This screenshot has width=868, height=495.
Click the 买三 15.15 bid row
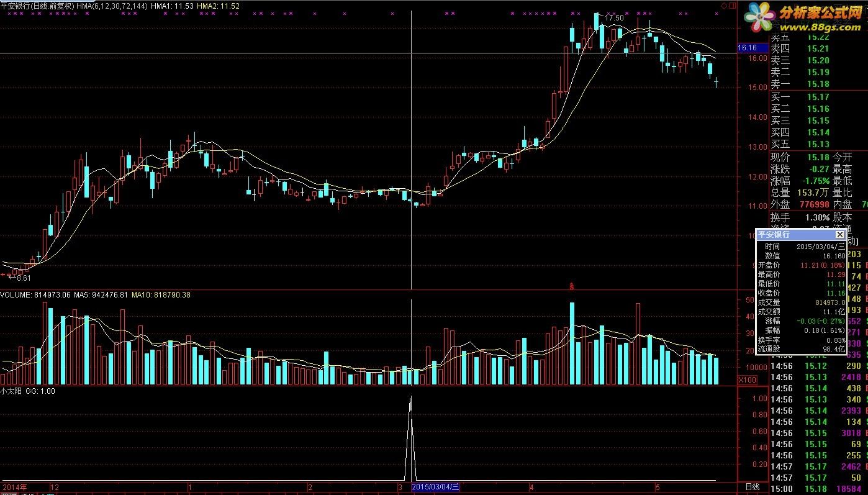pyautogui.click(x=802, y=120)
